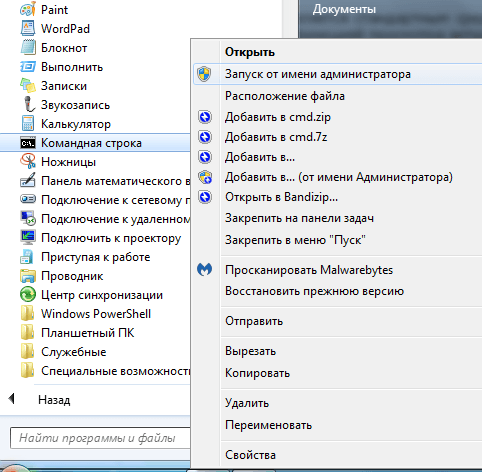Click the Центр синхронизации green icon
The width and height of the screenshot is (482, 472).
(28, 294)
